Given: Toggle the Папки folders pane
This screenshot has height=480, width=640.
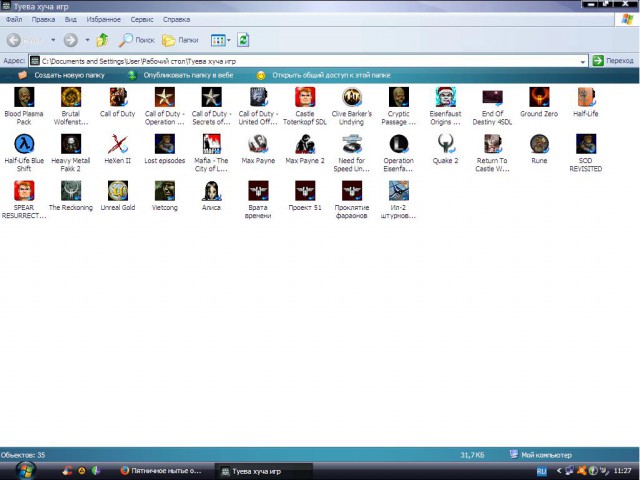Looking at the screenshot, I should [x=180, y=40].
